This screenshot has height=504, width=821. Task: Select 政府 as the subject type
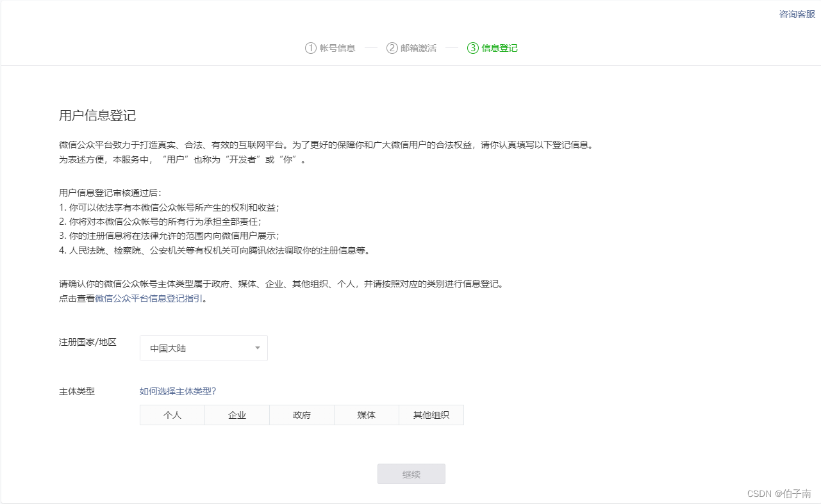[x=301, y=414]
